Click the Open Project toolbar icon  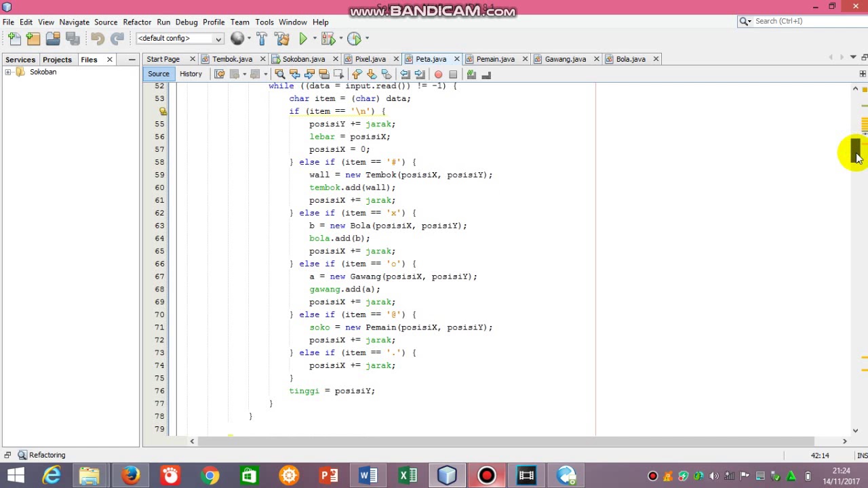click(52, 39)
